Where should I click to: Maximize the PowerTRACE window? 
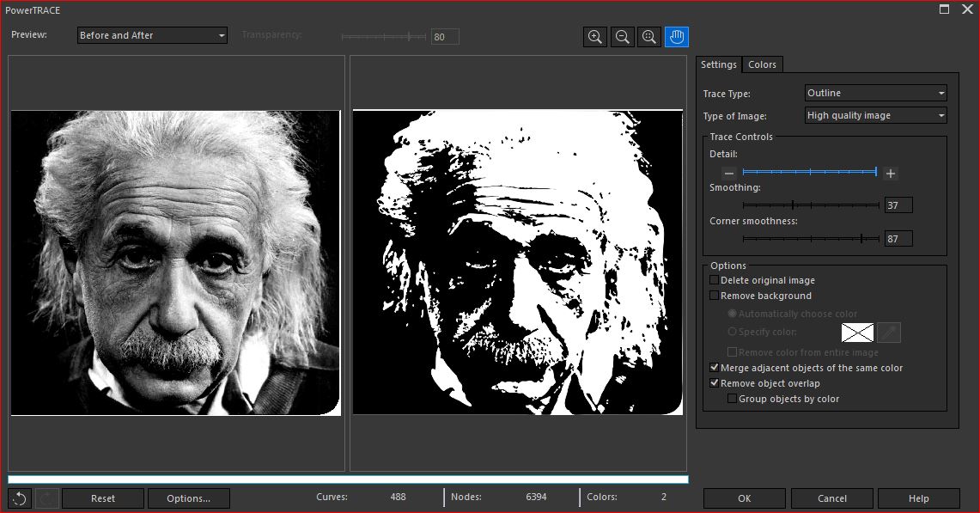tap(945, 9)
